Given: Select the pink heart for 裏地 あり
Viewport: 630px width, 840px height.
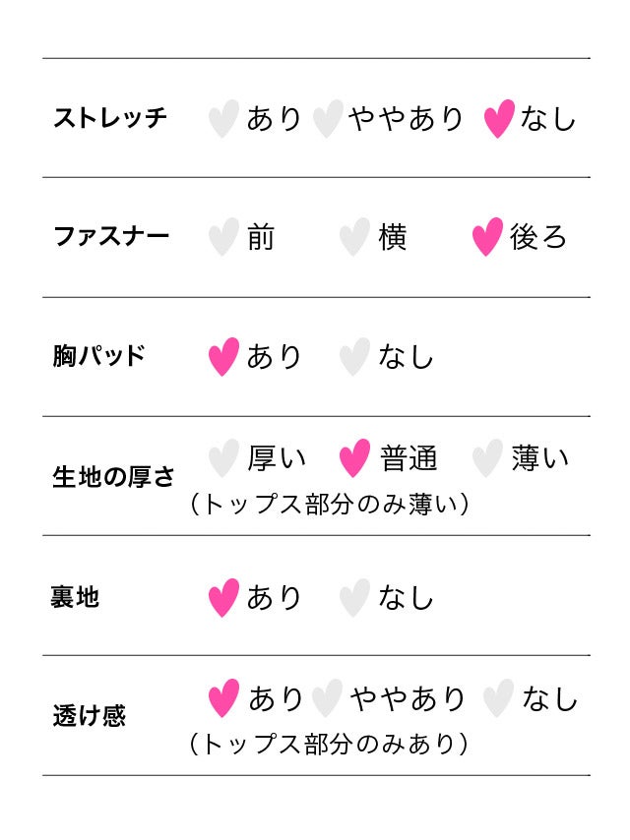Looking at the screenshot, I should tap(223, 597).
